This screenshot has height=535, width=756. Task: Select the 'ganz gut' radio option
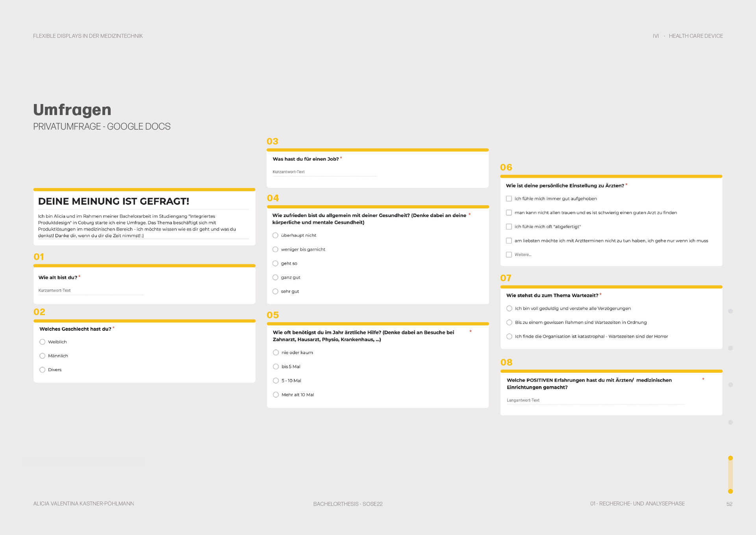coord(276,277)
